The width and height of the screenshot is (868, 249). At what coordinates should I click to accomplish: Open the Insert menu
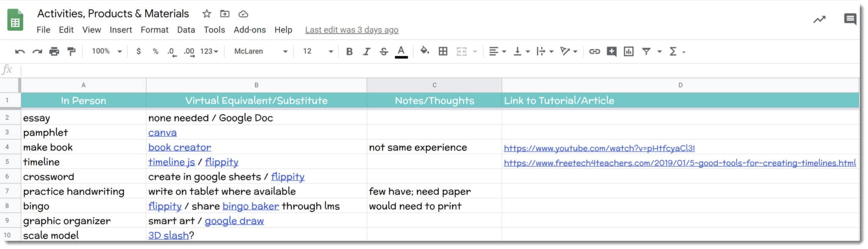[x=121, y=30]
